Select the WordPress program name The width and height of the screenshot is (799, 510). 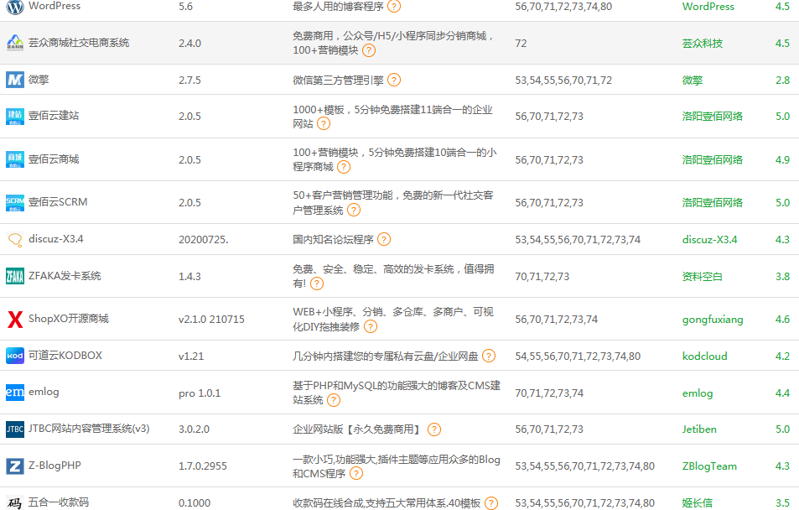[54, 6]
